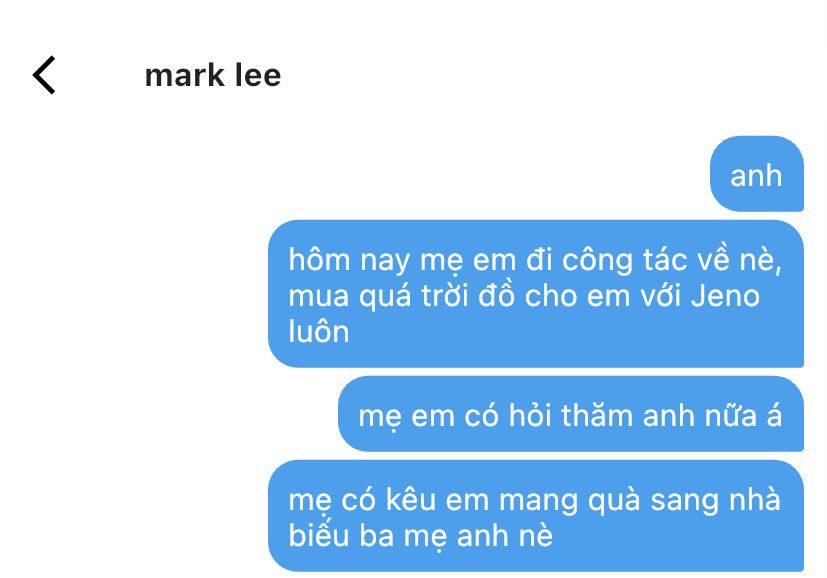
Task: Tap the message starting "mẹ có kêu em"
Action: [x=536, y=516]
